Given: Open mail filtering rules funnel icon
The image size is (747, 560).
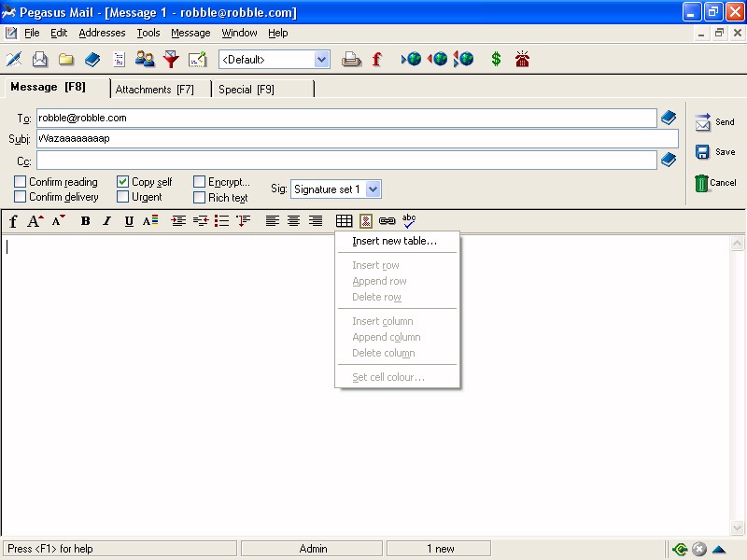Looking at the screenshot, I should point(171,60).
